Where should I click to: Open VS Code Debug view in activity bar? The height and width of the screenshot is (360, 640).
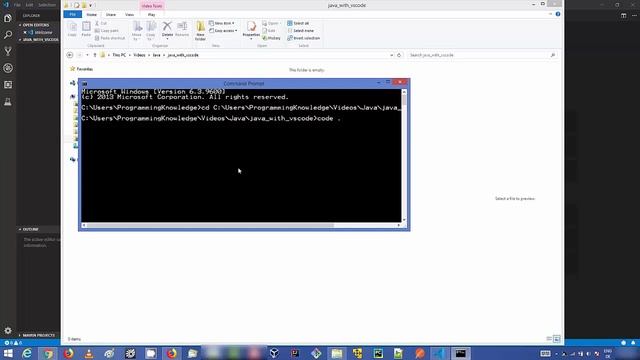(x=8, y=68)
